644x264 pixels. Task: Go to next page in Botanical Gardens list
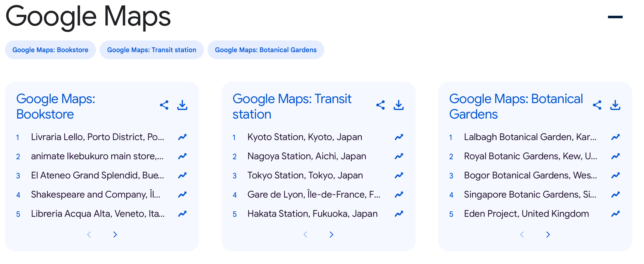548,235
